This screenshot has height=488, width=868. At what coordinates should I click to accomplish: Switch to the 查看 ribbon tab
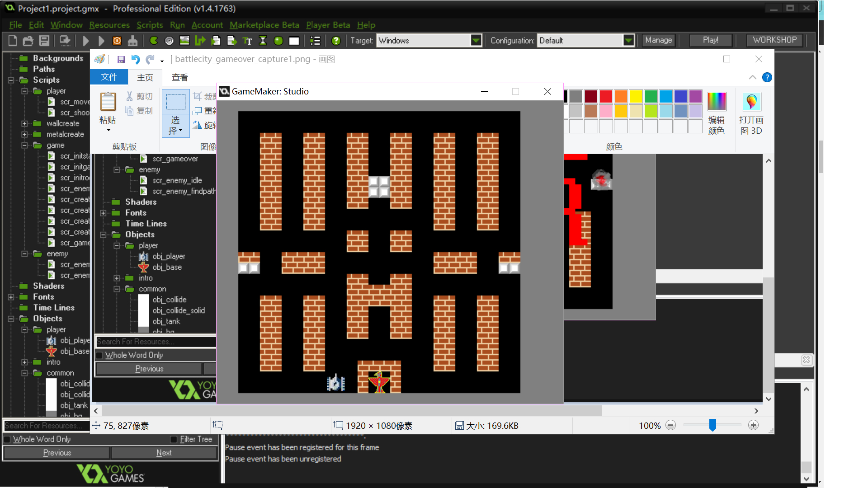pyautogui.click(x=179, y=77)
